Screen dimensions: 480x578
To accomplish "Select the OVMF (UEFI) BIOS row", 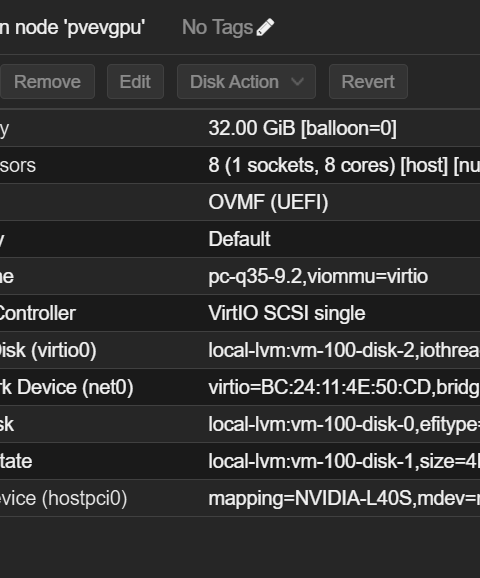I will (x=240, y=202).
